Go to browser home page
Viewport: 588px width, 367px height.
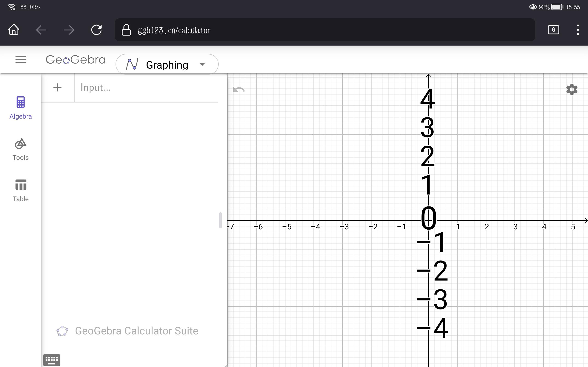coord(14,30)
